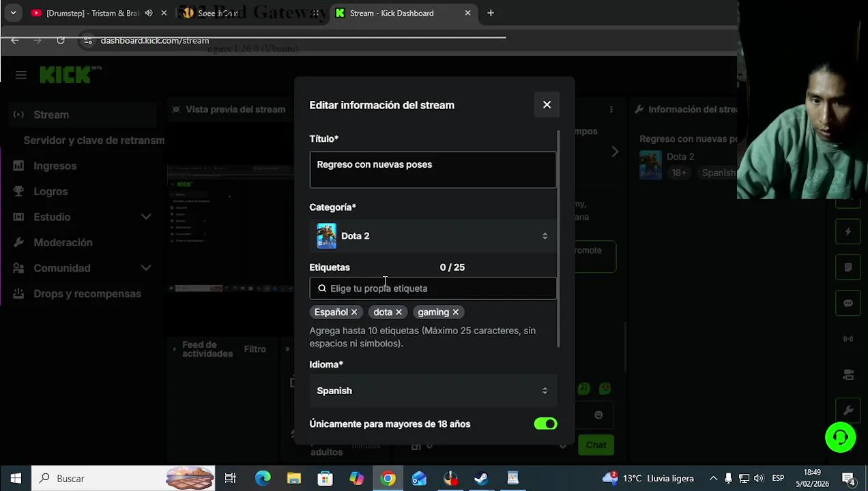Open Ingresos in the sidebar
This screenshot has height=491, width=868.
pyautogui.click(x=55, y=166)
